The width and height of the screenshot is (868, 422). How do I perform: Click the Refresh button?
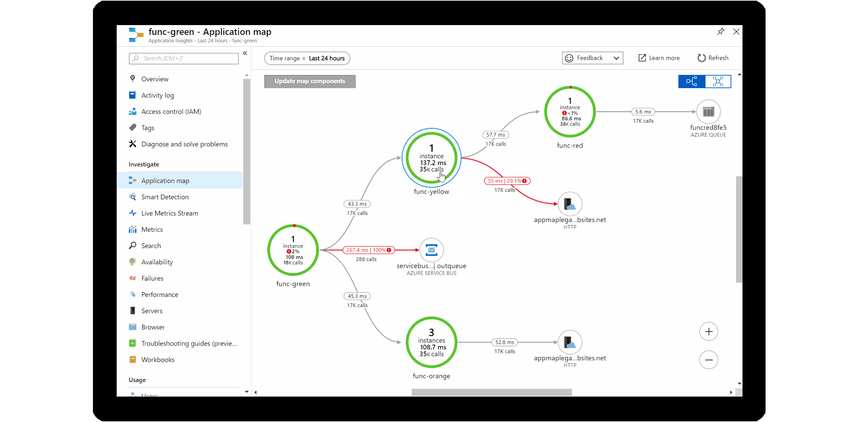pos(713,58)
